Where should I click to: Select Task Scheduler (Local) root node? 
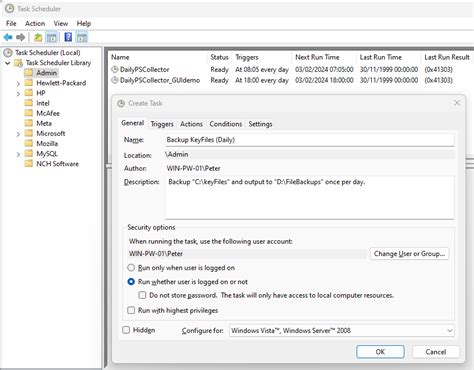48,53
